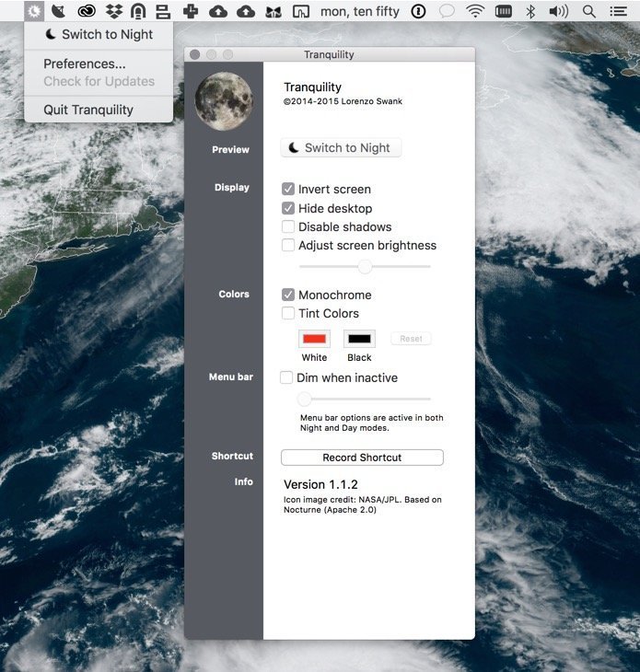
Task: Choose 'Check for Updates' menu item
Action: coord(99,81)
